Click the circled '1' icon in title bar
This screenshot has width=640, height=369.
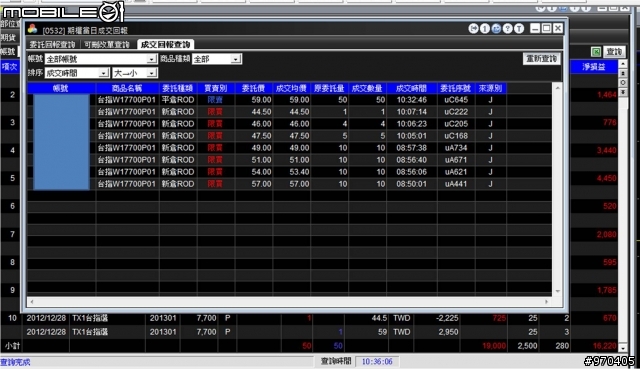coord(484,29)
